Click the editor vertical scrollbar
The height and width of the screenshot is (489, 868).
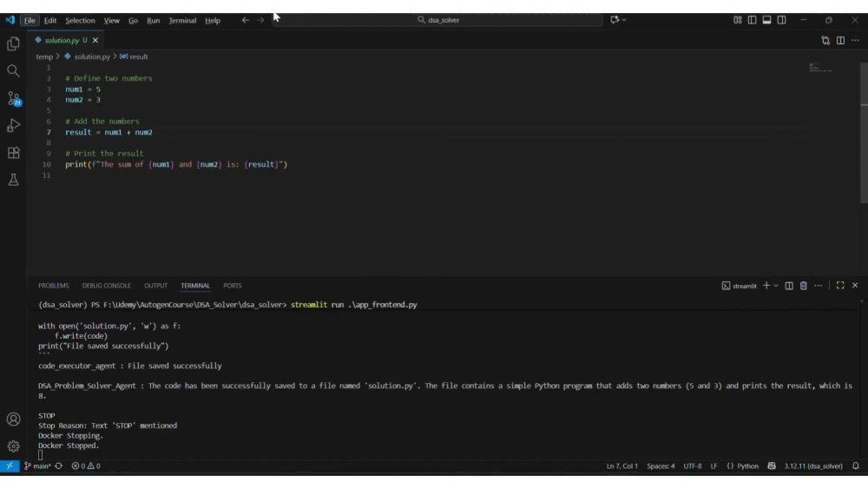coord(865,133)
